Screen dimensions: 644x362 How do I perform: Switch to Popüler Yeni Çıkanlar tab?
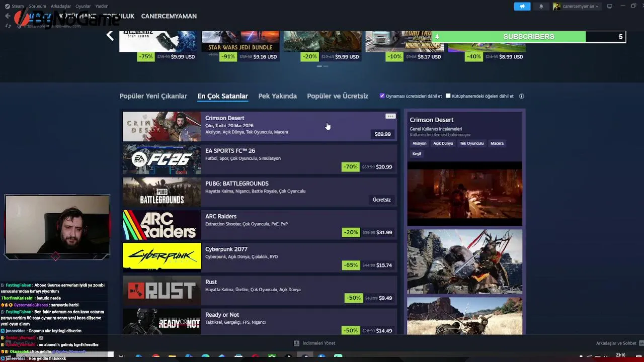pyautogui.click(x=153, y=96)
